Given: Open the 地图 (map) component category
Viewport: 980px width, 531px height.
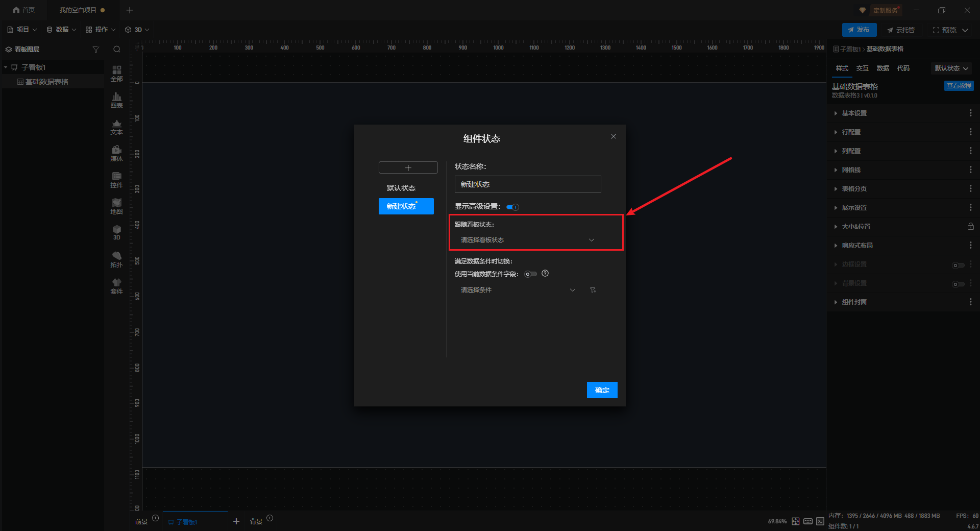Looking at the screenshot, I should (116, 206).
